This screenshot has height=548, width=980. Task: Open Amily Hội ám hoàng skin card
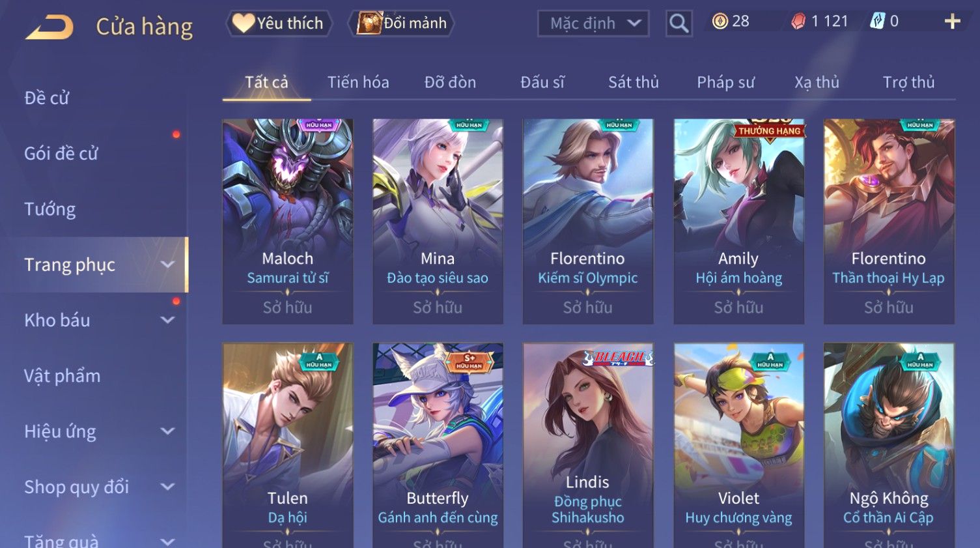pyautogui.click(x=738, y=222)
